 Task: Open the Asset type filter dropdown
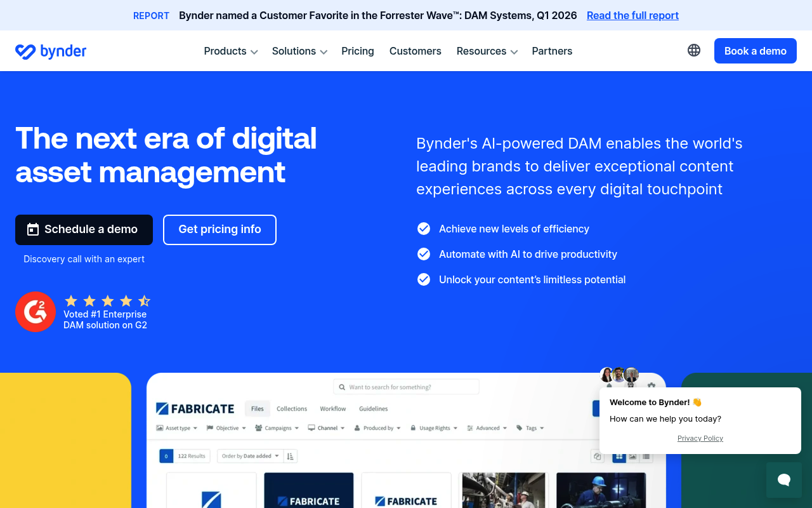pos(177,428)
